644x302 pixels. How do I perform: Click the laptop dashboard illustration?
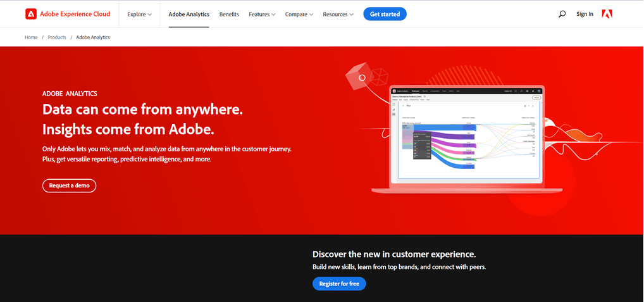tap(466, 139)
